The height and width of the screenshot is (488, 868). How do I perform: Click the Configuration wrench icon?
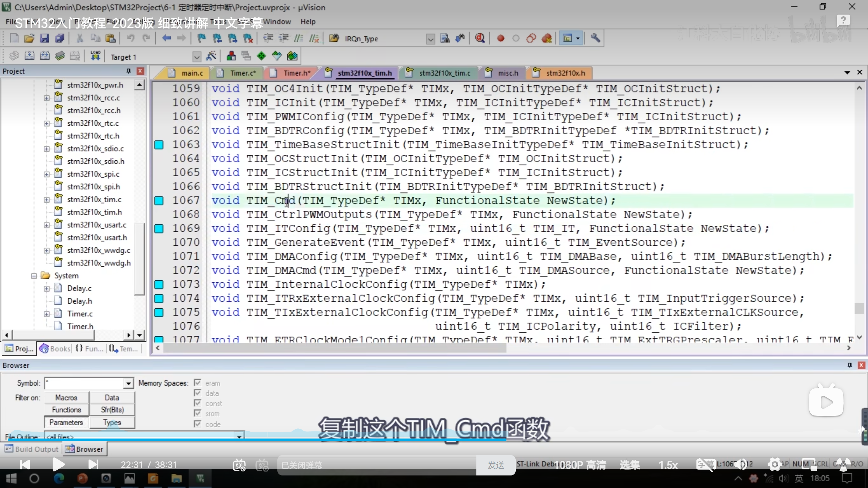pyautogui.click(x=595, y=38)
